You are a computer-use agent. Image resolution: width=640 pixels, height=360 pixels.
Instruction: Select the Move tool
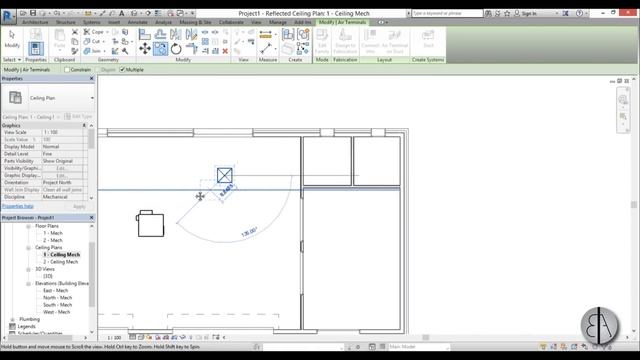(x=144, y=49)
